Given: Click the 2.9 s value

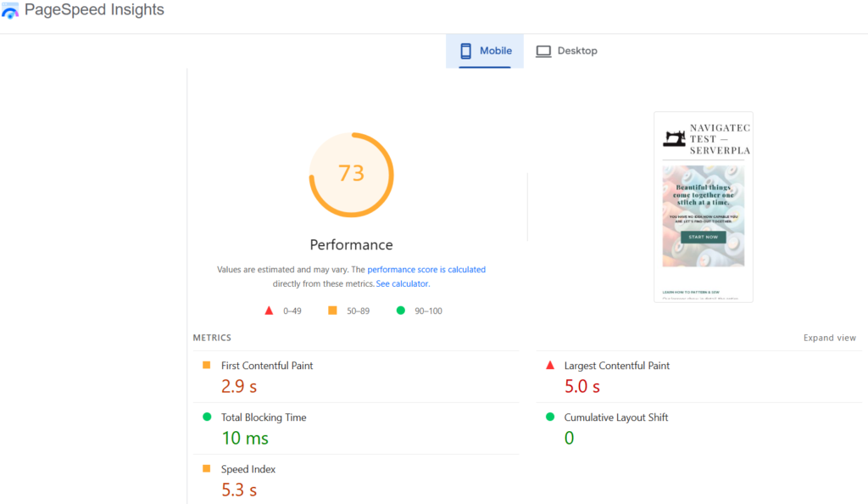Looking at the screenshot, I should click(x=238, y=386).
